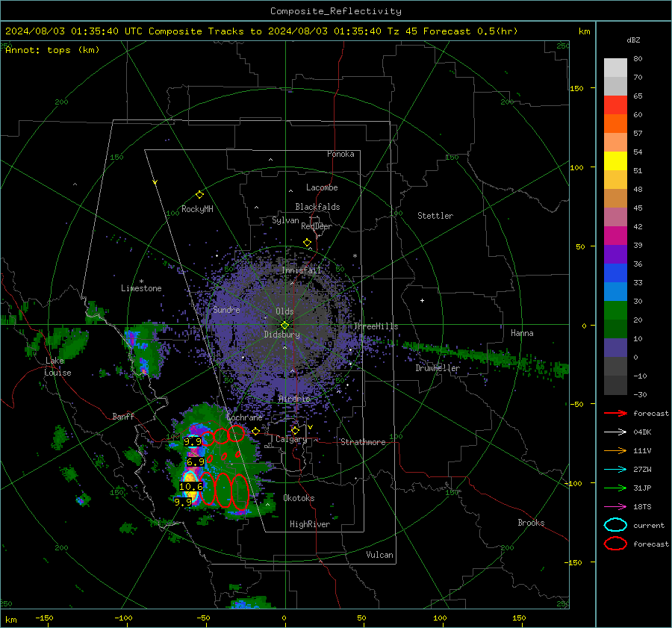672x628 pixels.
Task: Click the red forecast ellipse legend icon
Action: 615,544
